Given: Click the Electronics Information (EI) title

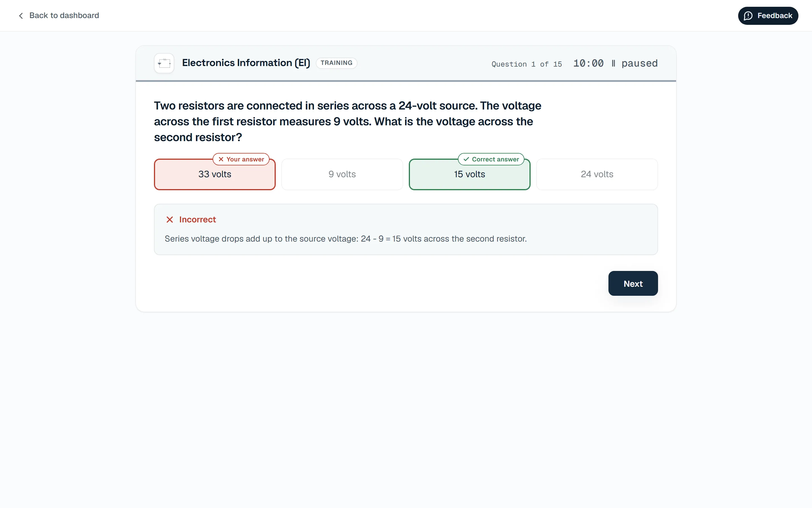Looking at the screenshot, I should click(x=246, y=63).
